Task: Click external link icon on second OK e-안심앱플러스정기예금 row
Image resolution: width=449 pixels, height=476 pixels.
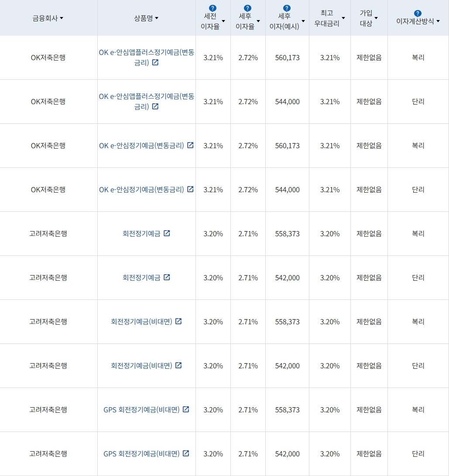Action: tap(155, 107)
